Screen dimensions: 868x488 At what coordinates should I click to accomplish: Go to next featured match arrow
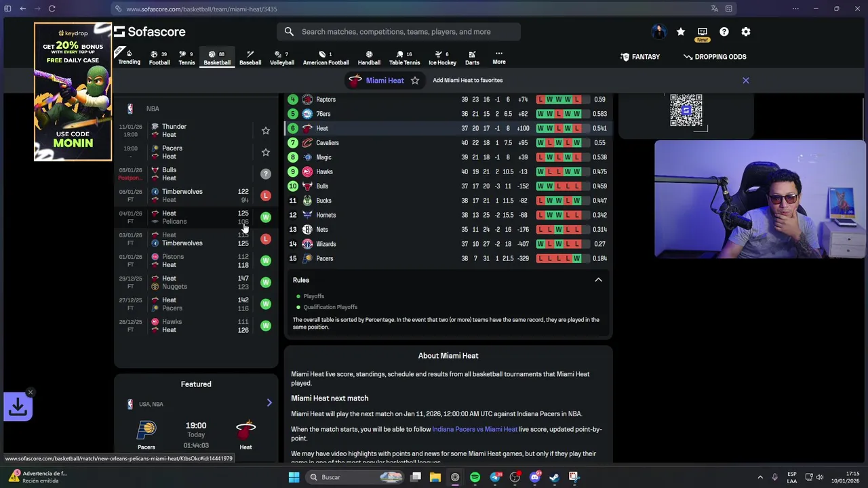pyautogui.click(x=269, y=403)
